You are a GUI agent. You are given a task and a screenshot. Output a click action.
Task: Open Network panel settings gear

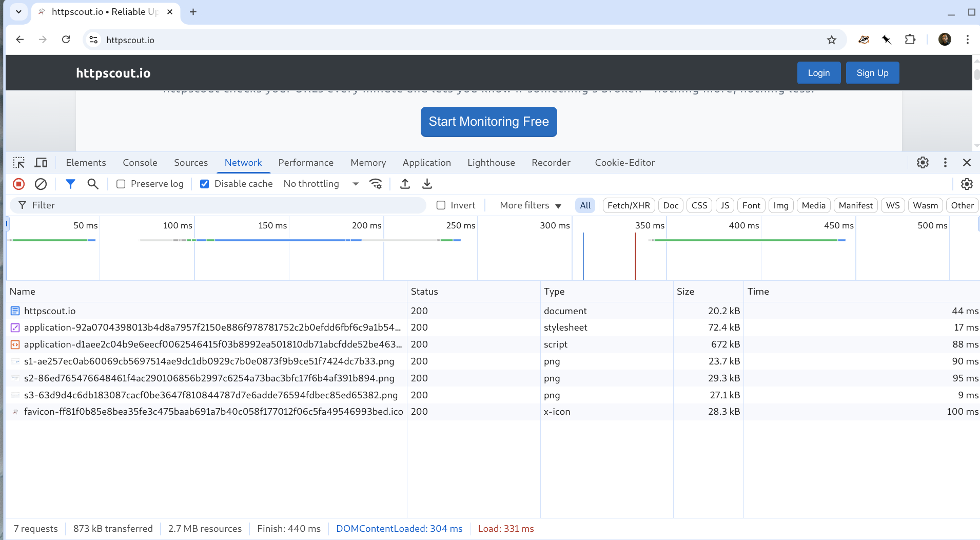[x=967, y=184]
